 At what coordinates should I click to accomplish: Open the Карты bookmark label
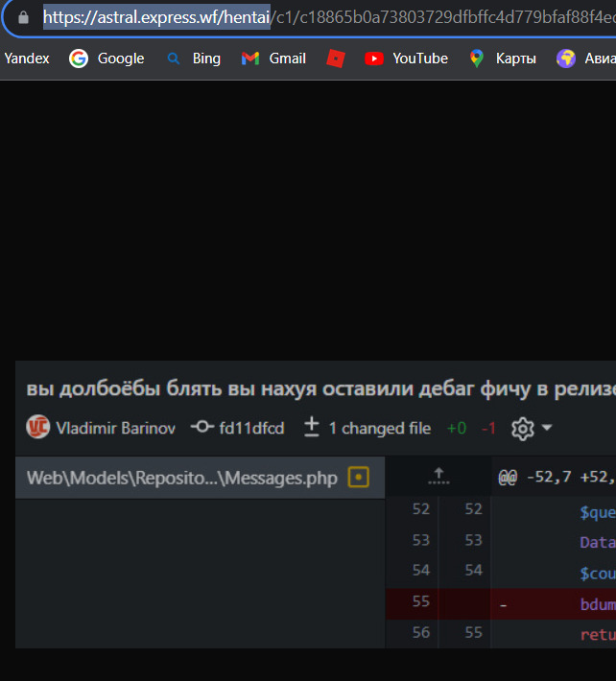click(515, 59)
